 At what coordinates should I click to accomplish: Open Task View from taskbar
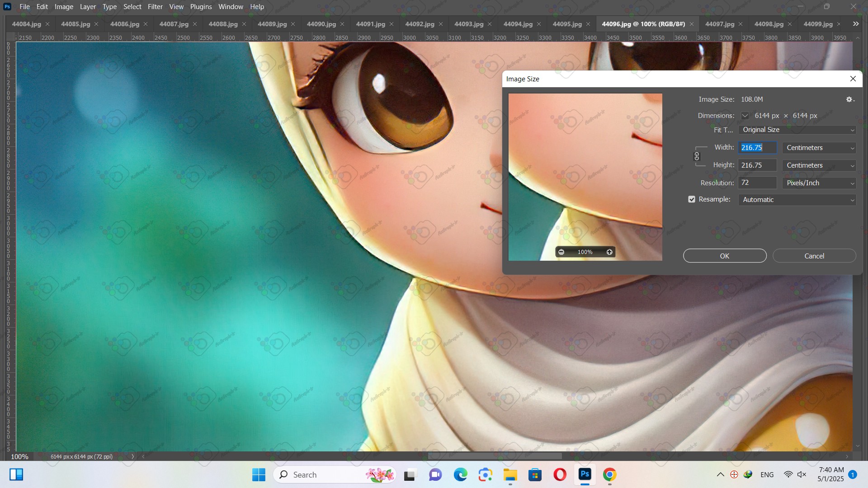click(x=410, y=475)
